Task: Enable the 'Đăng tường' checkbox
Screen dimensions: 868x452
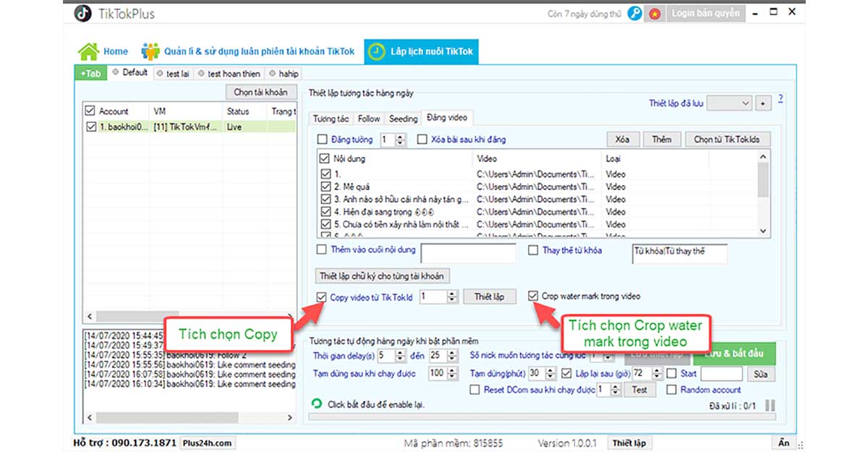Action: pos(323,140)
